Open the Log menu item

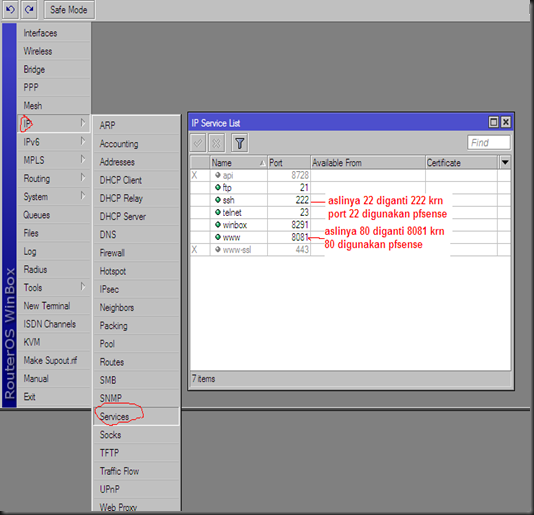click(x=54, y=252)
